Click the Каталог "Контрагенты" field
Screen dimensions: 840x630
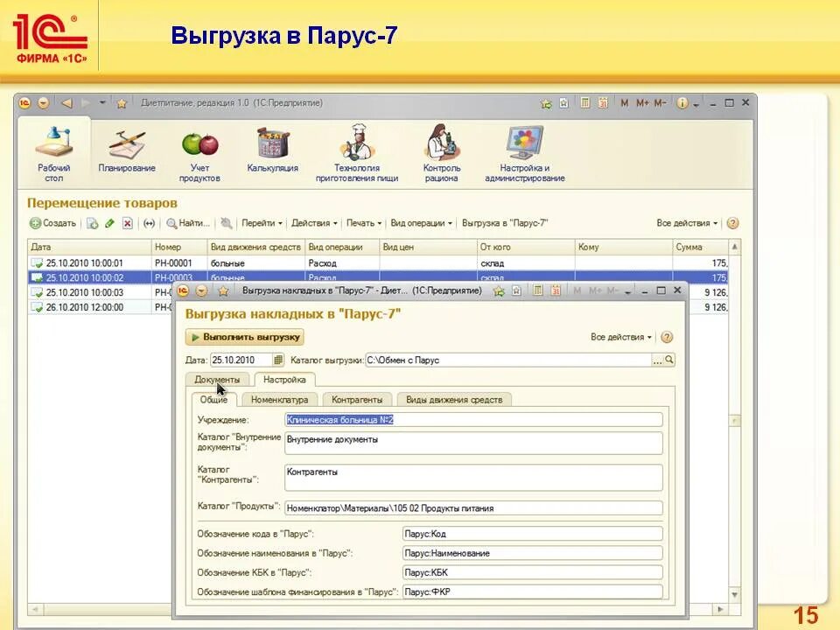pos(473,478)
